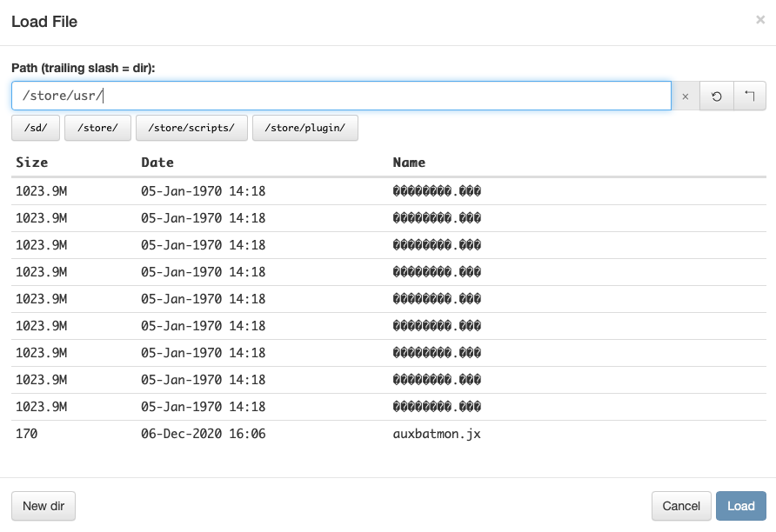Select the last 1023.9M garbled file entry
The height and width of the screenshot is (532, 776).
point(437,407)
